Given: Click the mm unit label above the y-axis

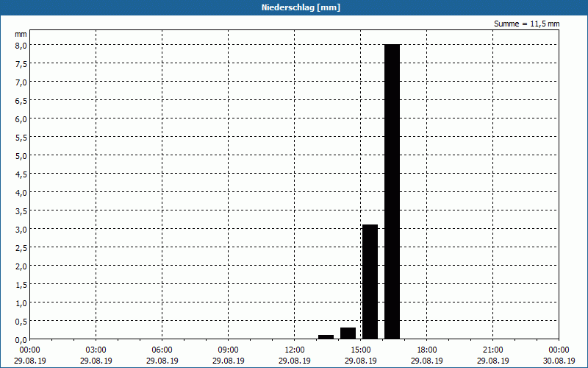Looking at the screenshot, I should (x=21, y=34).
